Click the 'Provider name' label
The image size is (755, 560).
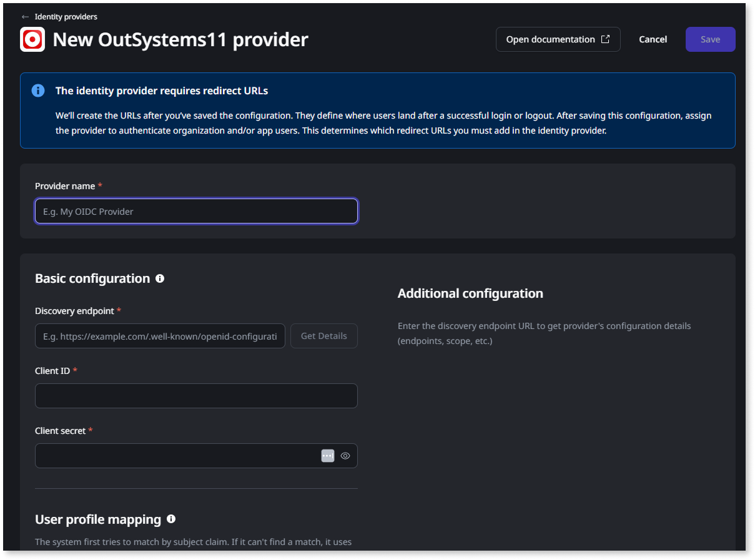click(x=65, y=186)
